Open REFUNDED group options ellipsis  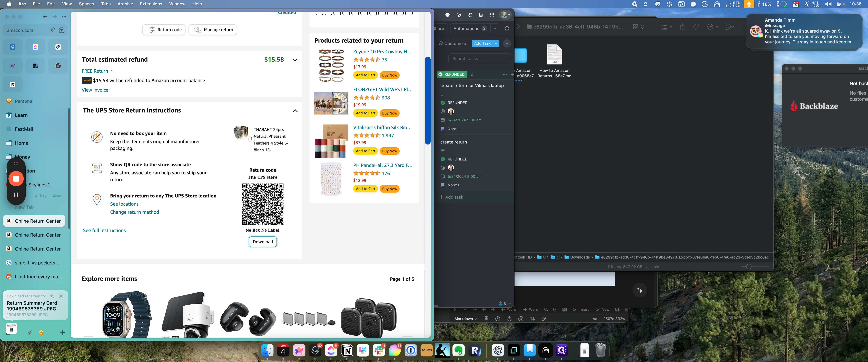(504, 74)
